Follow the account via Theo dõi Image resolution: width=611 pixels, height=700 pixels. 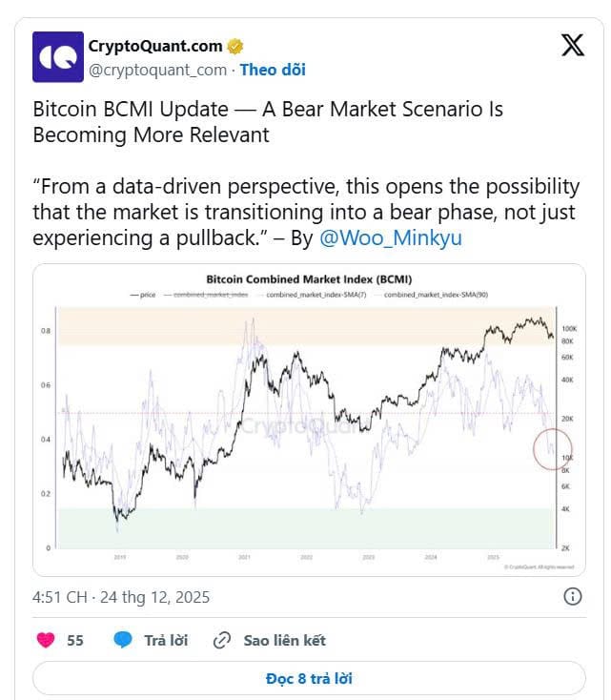click(x=273, y=70)
